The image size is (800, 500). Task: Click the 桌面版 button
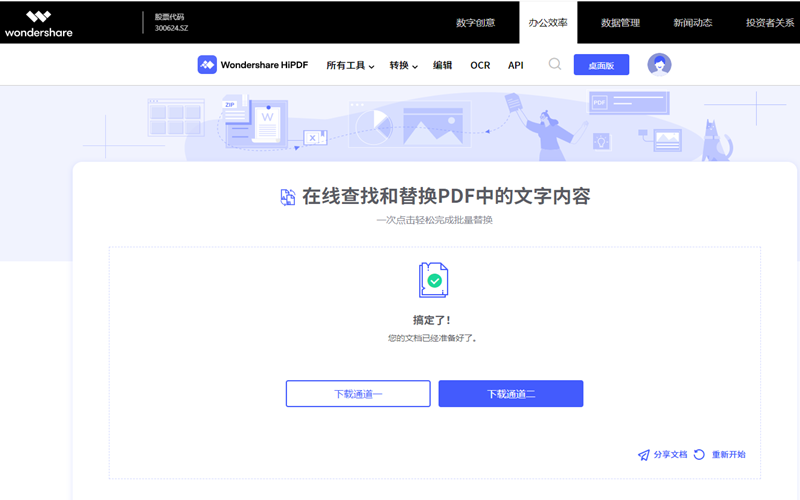[x=601, y=66]
